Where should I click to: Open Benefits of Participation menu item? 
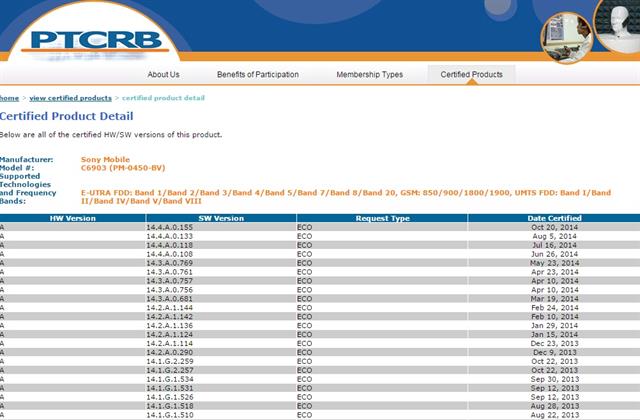(x=258, y=75)
